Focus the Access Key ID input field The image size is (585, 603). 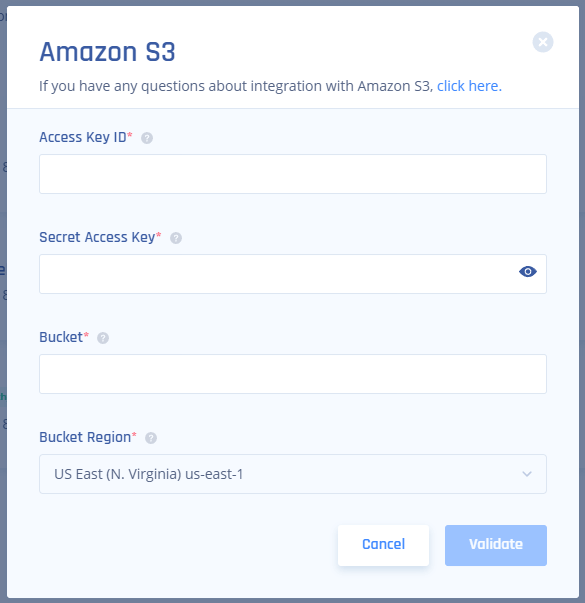pyautogui.click(x=293, y=174)
